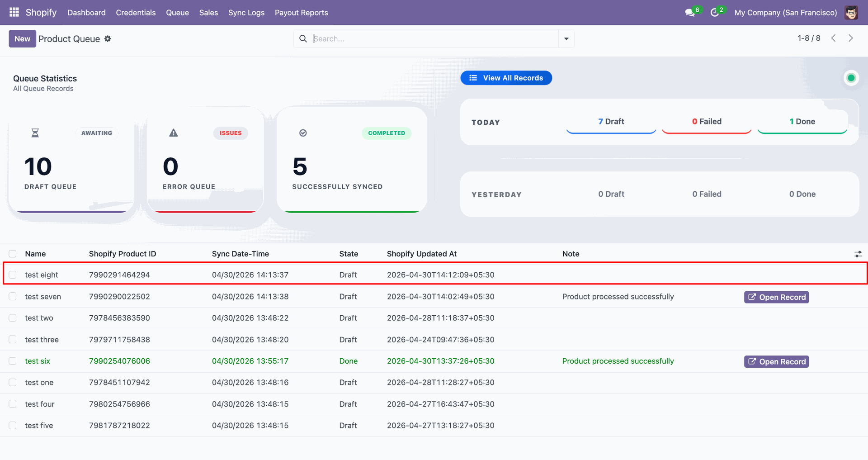Image resolution: width=868 pixels, height=460 pixels.
Task: Click the 0 Failed today stat
Action: point(707,121)
